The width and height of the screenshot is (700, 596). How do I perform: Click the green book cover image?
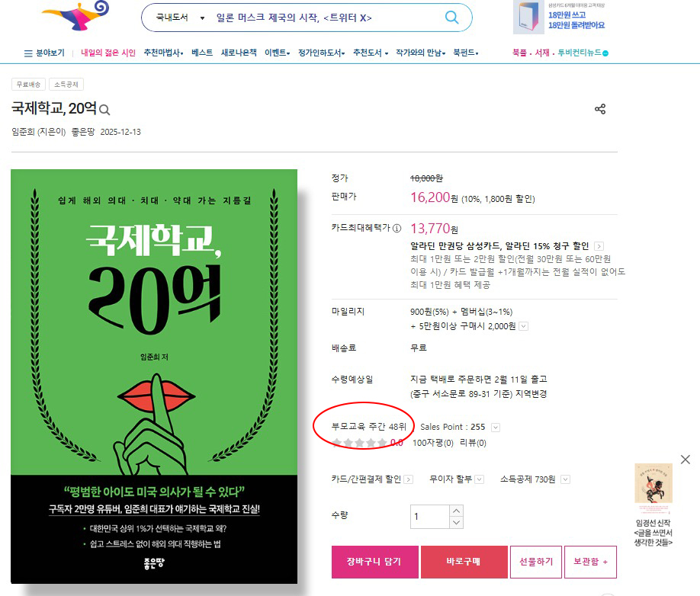pos(154,376)
